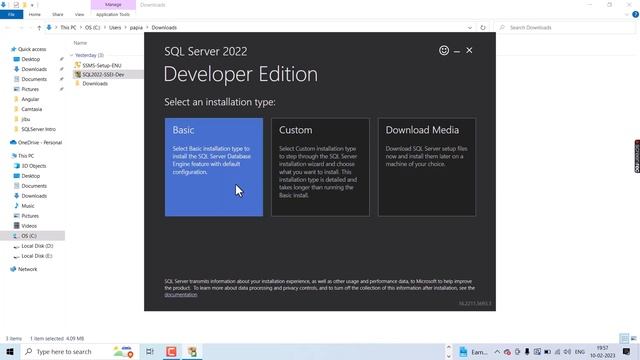This screenshot has width=640, height=360.
Task: Select the SSMS-Setup-ENU file
Action: (x=102, y=65)
